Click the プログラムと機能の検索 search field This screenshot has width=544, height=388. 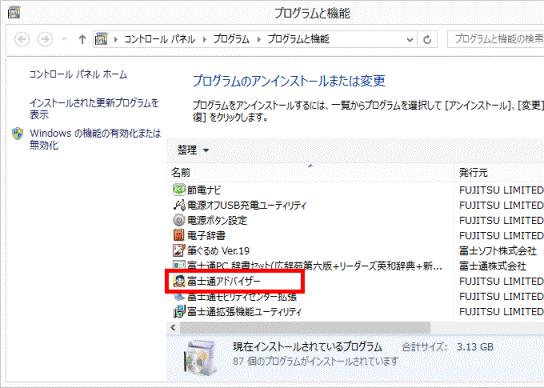[x=496, y=39]
